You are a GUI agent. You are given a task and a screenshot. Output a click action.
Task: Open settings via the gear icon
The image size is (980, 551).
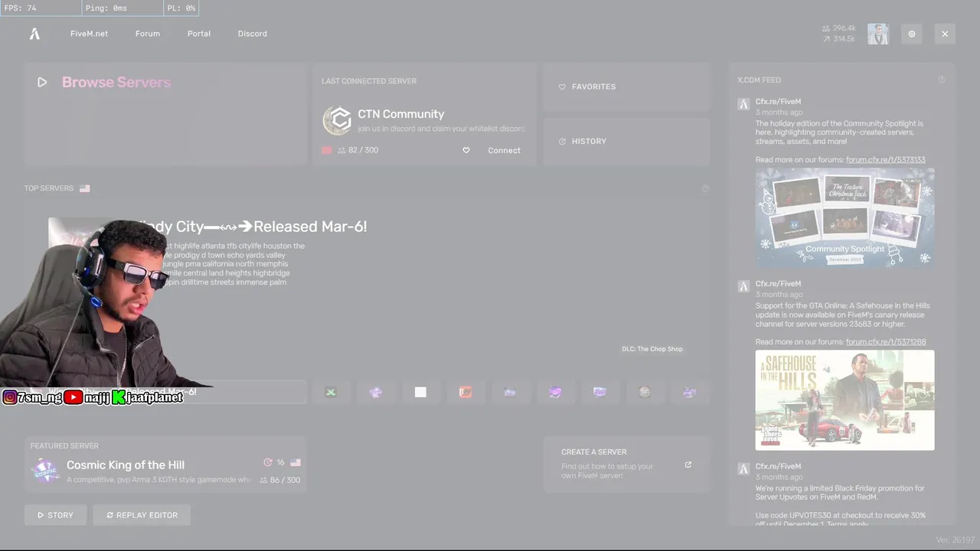tap(912, 34)
